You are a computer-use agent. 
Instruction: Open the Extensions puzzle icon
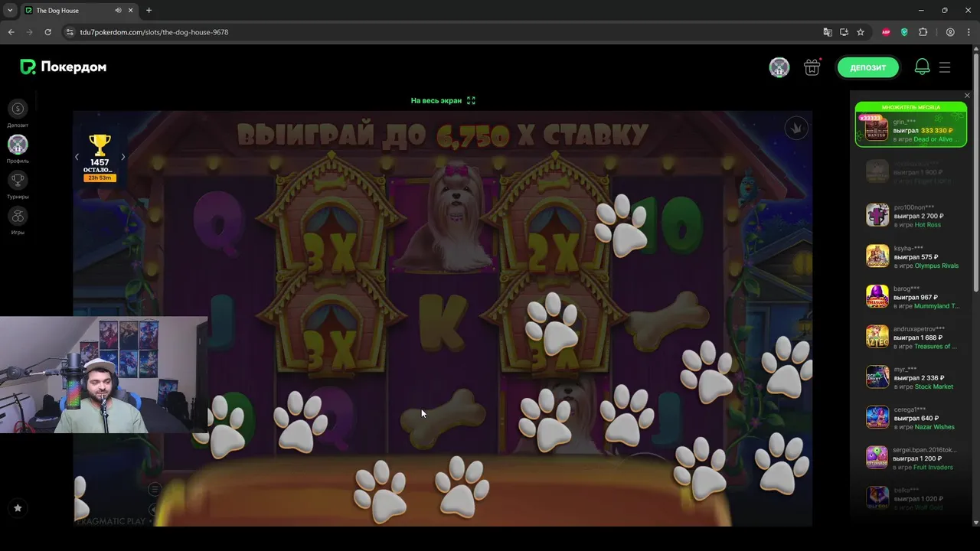click(923, 32)
